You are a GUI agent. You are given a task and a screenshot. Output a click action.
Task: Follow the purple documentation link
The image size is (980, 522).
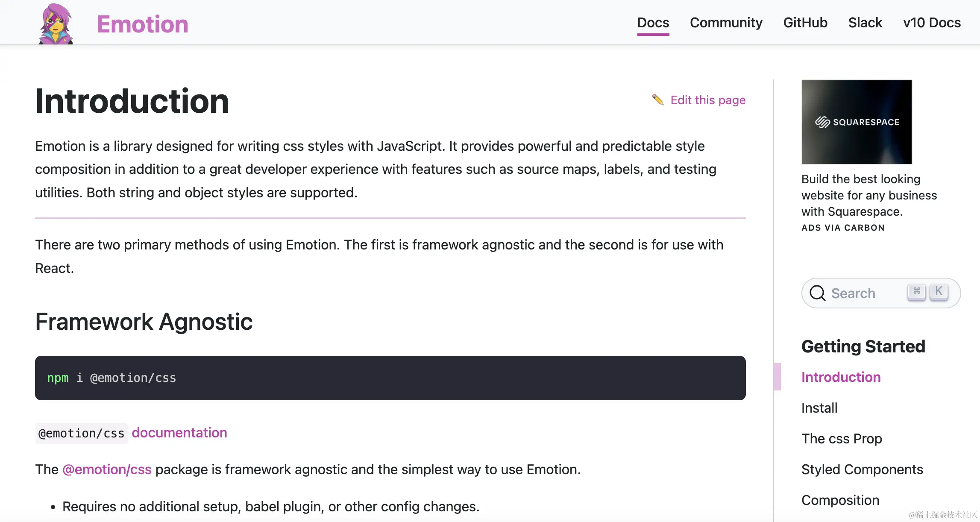pos(179,433)
